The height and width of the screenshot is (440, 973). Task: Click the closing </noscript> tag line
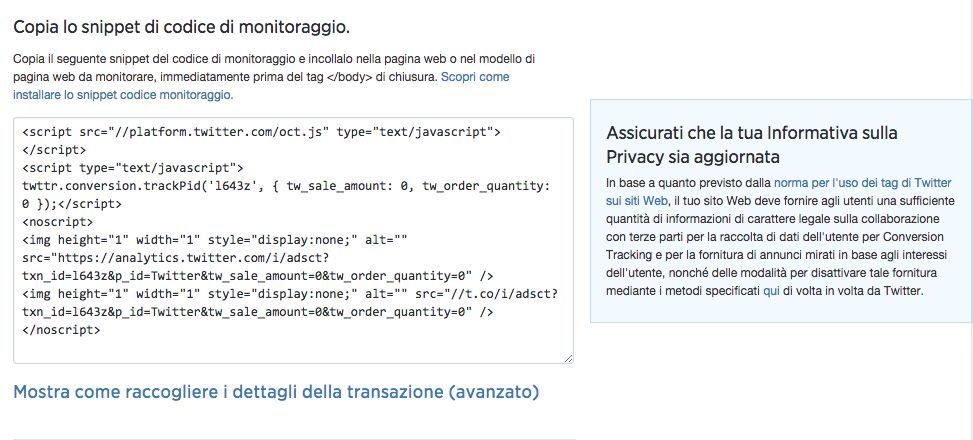(x=61, y=330)
